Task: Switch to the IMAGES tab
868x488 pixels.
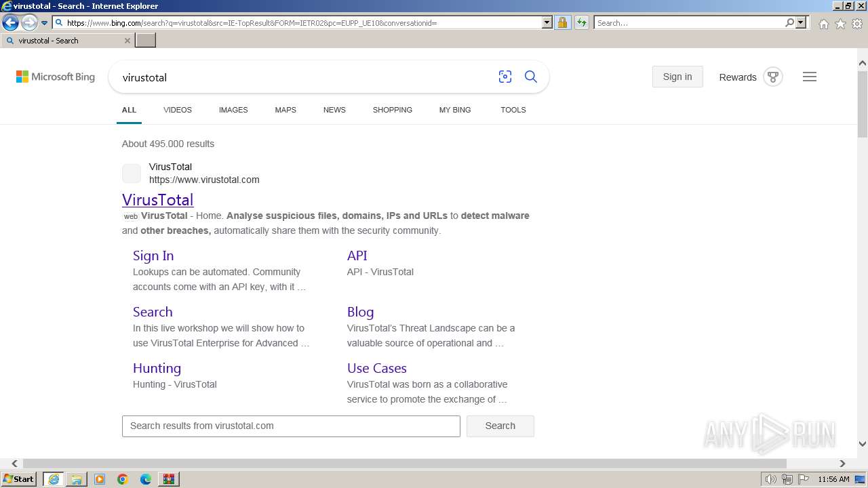Action: pos(233,110)
